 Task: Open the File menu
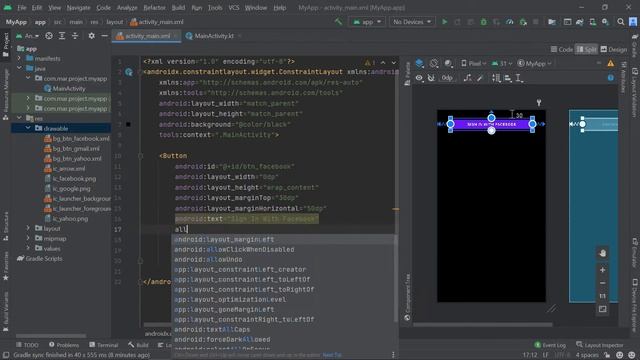tap(22, 7)
